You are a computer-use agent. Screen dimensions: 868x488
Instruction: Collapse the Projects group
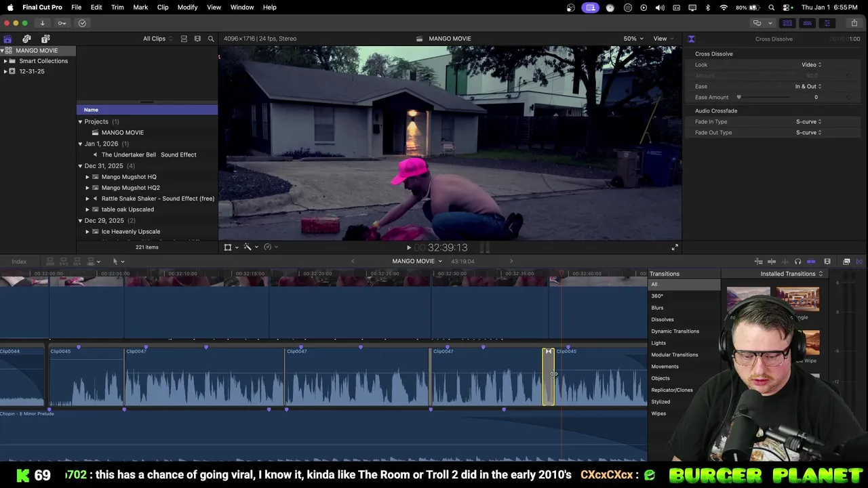pos(80,122)
